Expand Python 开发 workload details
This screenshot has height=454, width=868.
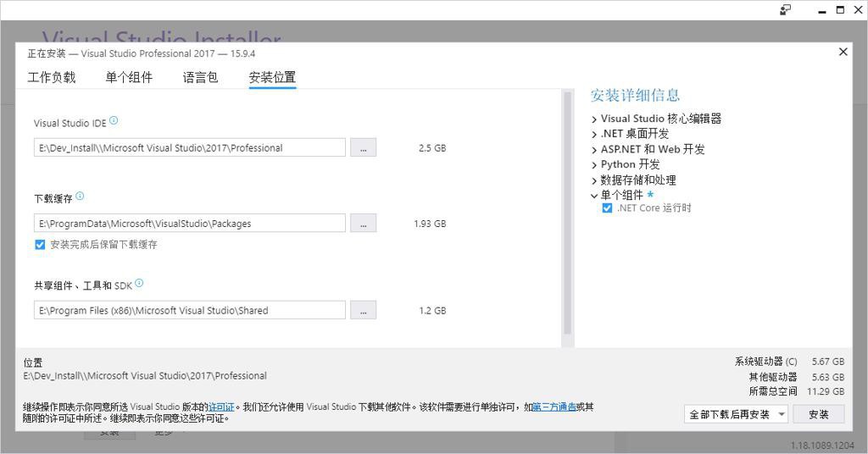(594, 165)
